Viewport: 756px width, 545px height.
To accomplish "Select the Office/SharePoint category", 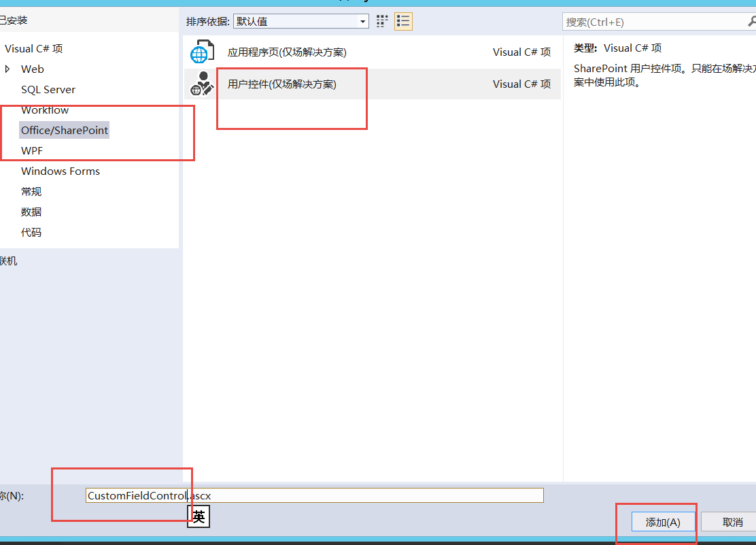I will click(x=64, y=131).
